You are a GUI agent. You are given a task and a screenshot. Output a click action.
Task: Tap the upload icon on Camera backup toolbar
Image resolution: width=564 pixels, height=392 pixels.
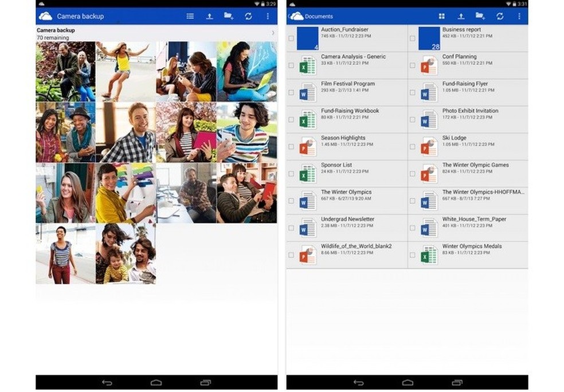click(210, 17)
